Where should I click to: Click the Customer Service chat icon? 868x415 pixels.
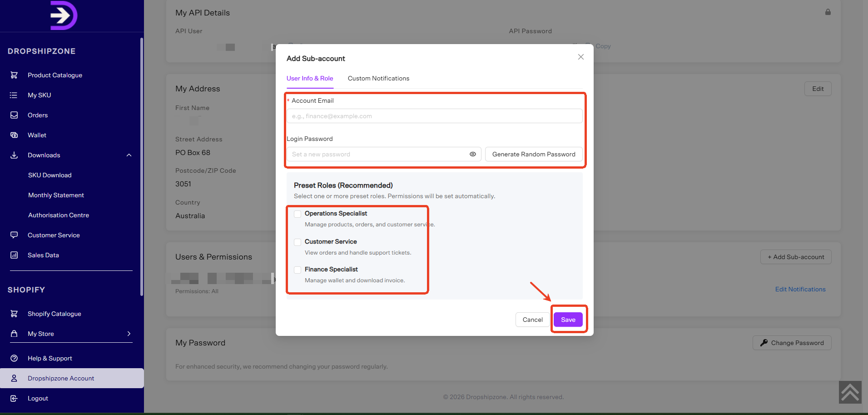[14, 235]
